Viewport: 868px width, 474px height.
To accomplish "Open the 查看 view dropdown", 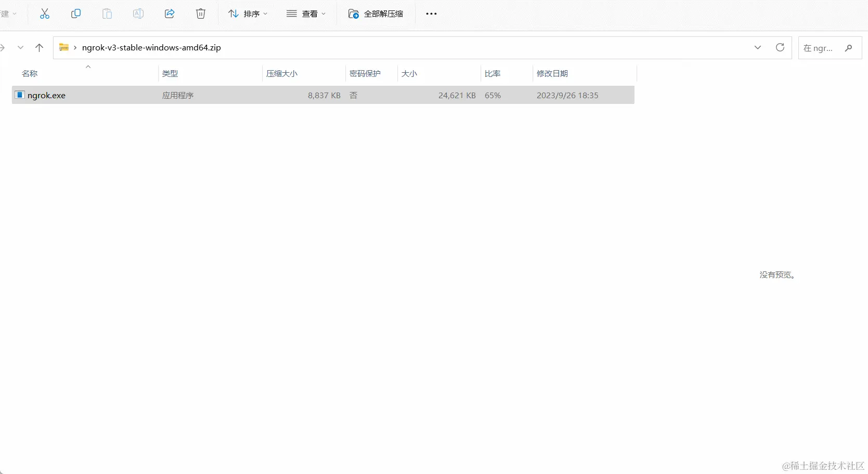I will [306, 14].
